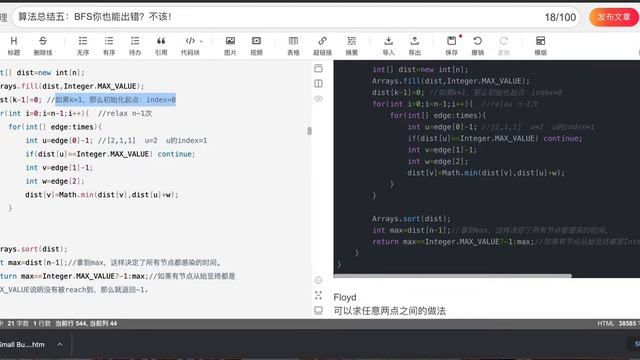Redo the edit with the greyed 重做 button
Screen dimensions: 640x360
[x=504, y=45]
